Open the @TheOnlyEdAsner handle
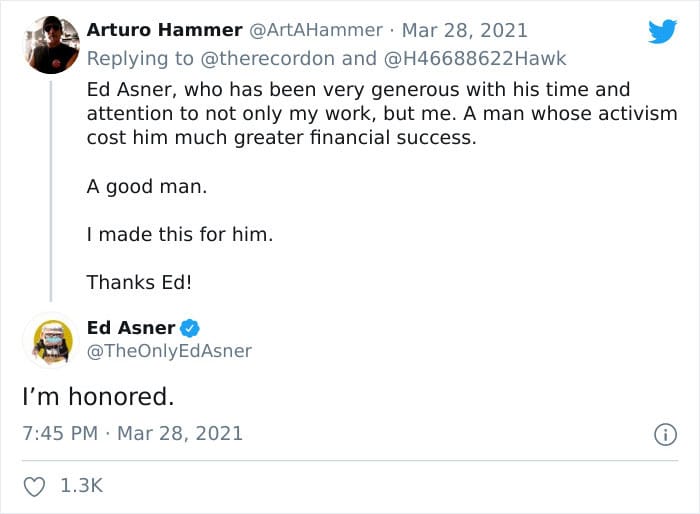 [x=169, y=351]
